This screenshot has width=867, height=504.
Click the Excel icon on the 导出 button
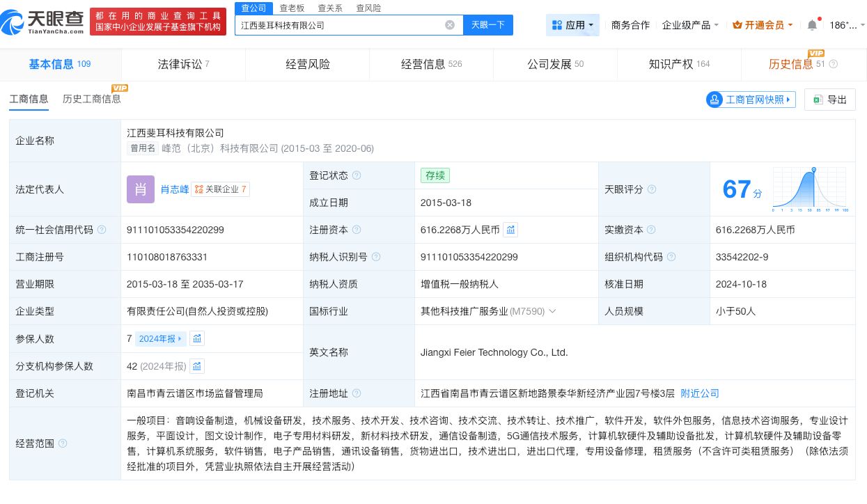[x=818, y=100]
